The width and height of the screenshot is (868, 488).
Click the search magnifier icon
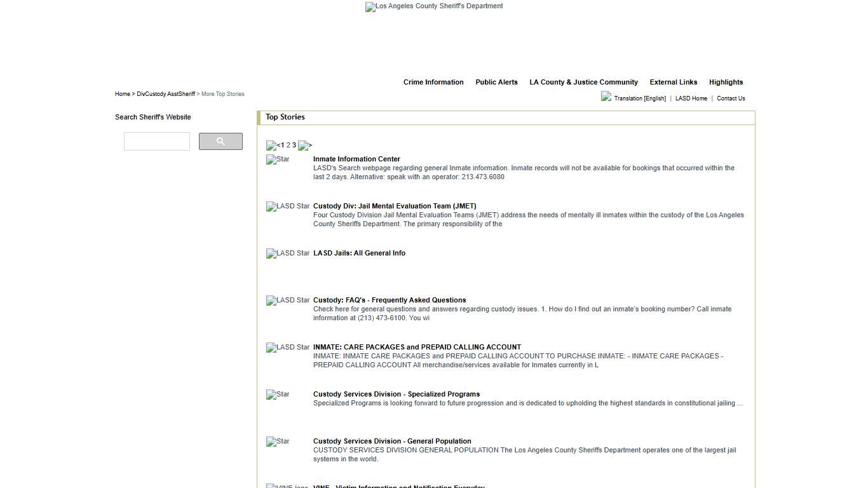tap(220, 141)
